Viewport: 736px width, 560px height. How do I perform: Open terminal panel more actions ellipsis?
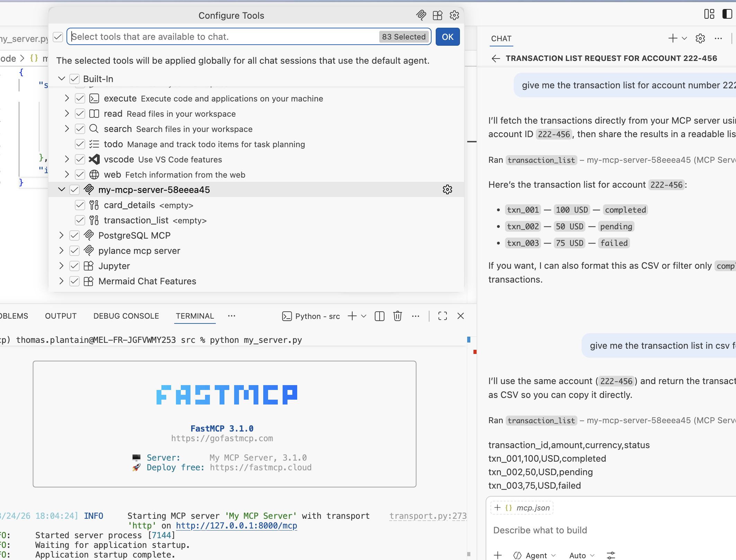click(x=416, y=316)
